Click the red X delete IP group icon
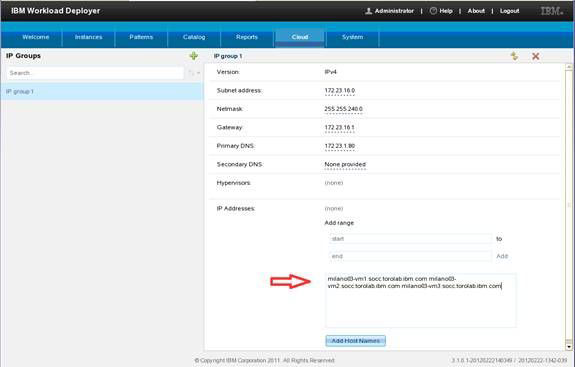Screen dimensions: 575x367 coord(535,56)
